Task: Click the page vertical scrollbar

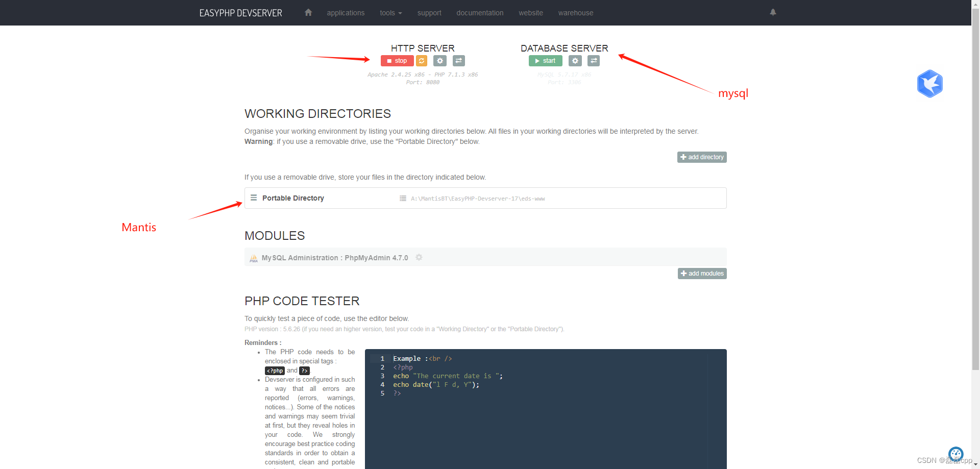Action: tap(975, 189)
